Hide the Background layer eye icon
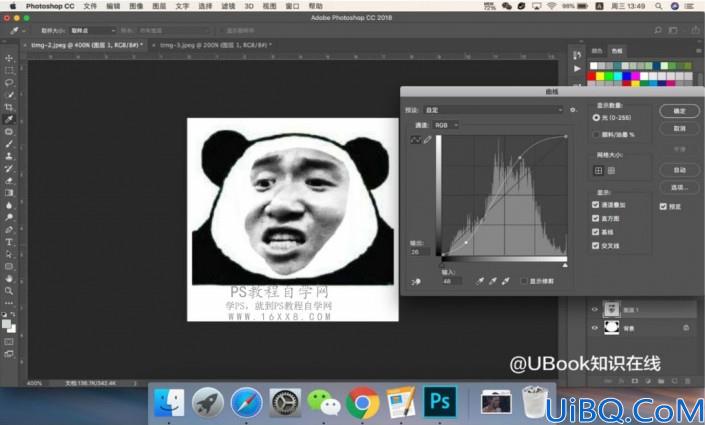Viewport: 705px width, 425px height. [594, 328]
